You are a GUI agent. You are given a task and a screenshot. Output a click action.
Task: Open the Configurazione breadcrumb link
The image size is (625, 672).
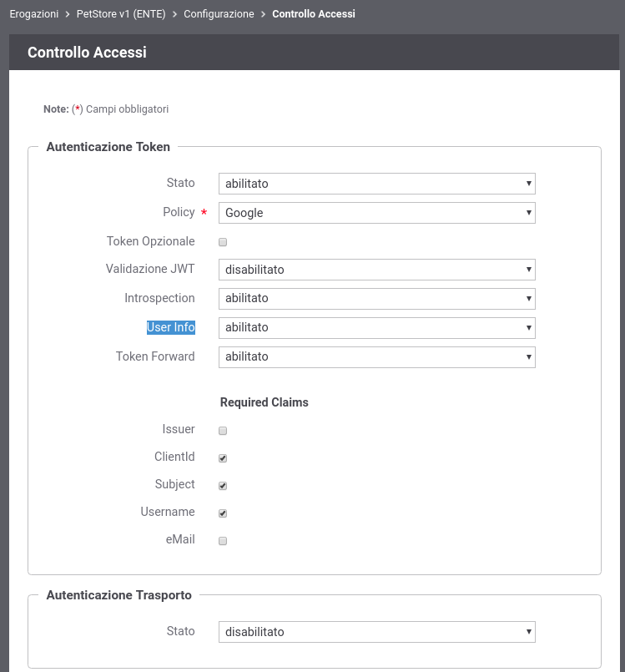(x=219, y=13)
